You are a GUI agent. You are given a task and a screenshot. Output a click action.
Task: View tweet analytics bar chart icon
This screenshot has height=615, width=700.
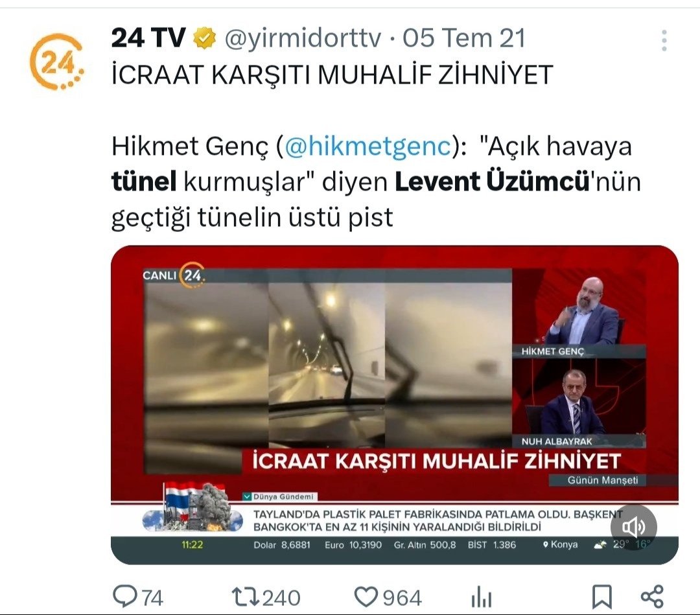pyautogui.click(x=481, y=597)
